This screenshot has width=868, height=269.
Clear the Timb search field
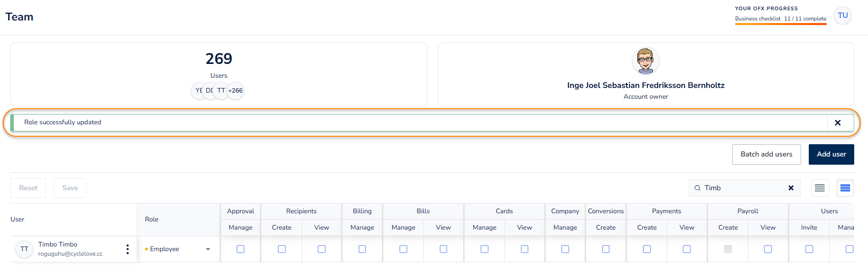(x=791, y=188)
